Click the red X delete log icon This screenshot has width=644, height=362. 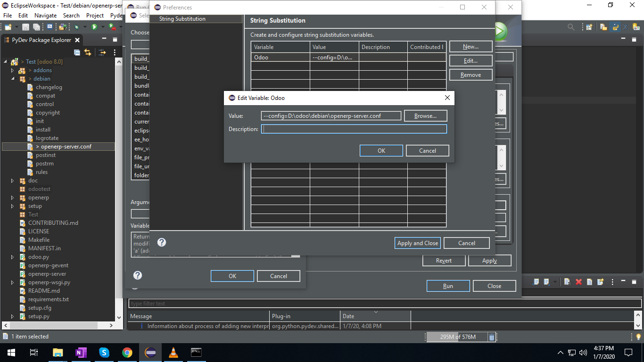pos(578,282)
